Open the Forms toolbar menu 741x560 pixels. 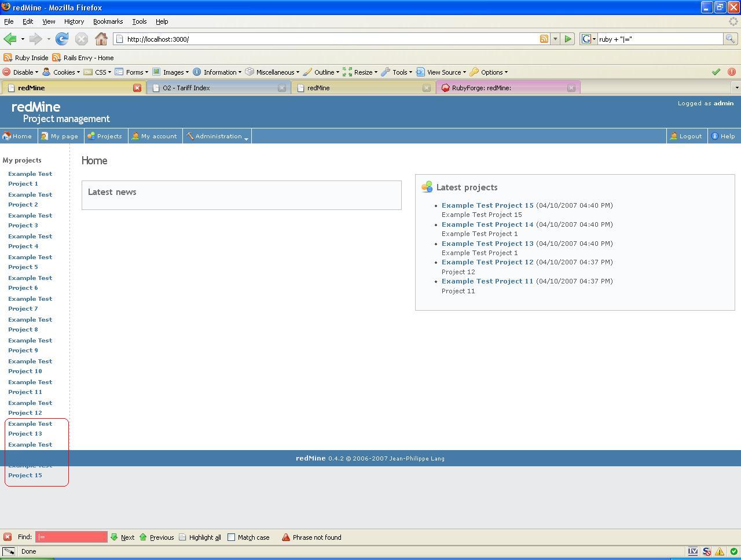pos(131,72)
